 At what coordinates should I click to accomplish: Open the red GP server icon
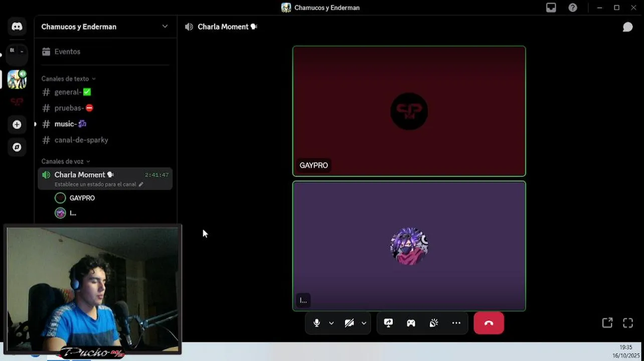[x=17, y=102]
